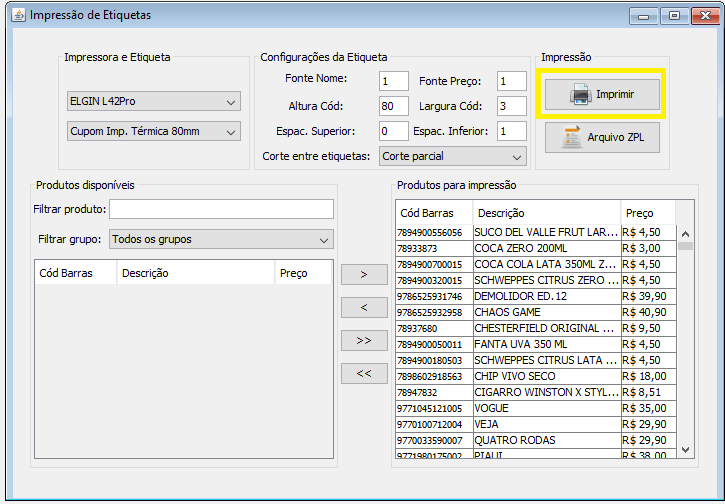Click the Fonte Preço input field
Image resolution: width=725 pixels, height=504 pixels.
point(512,81)
